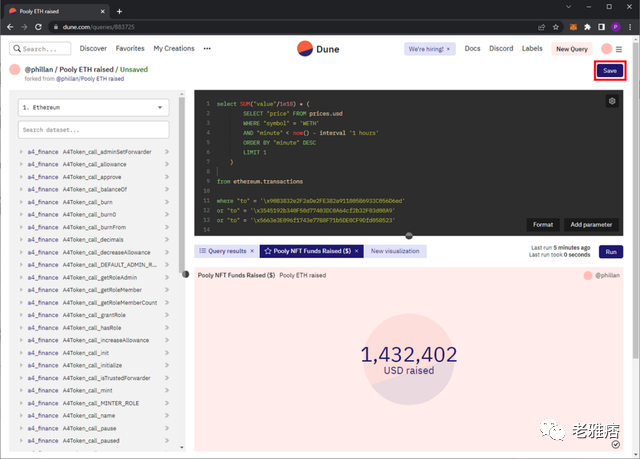
Task: Close the Pooly ETH raised browser tab
Action: coord(102,11)
